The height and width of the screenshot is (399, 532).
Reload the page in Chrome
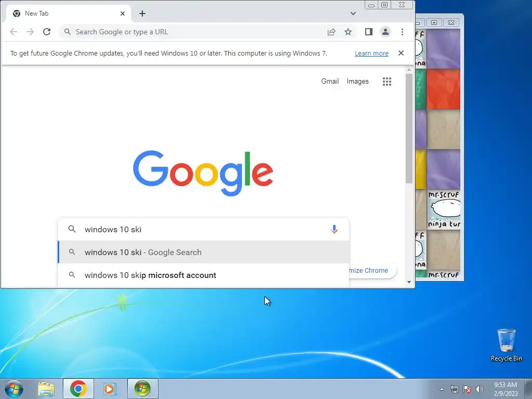(47, 32)
